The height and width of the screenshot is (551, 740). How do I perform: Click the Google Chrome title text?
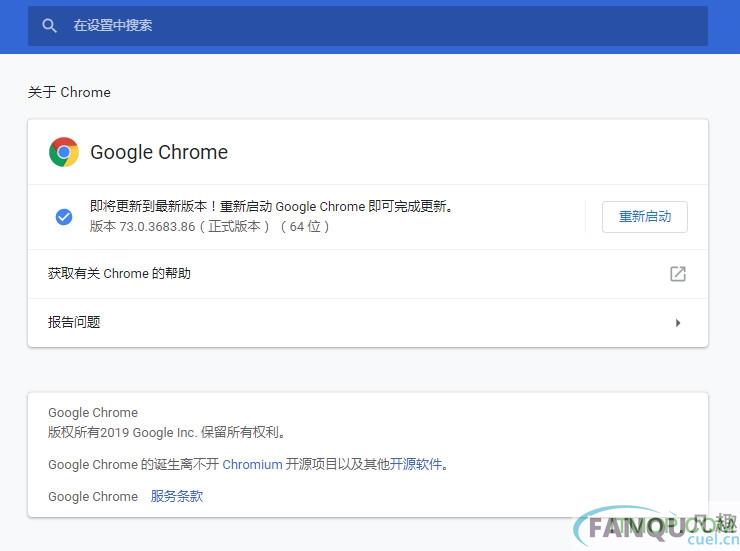tap(159, 152)
